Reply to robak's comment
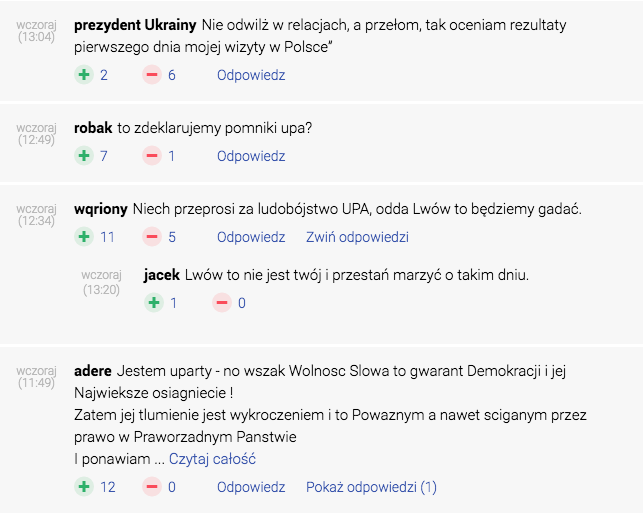Screen dimensions: 644x513 [x=251, y=156]
